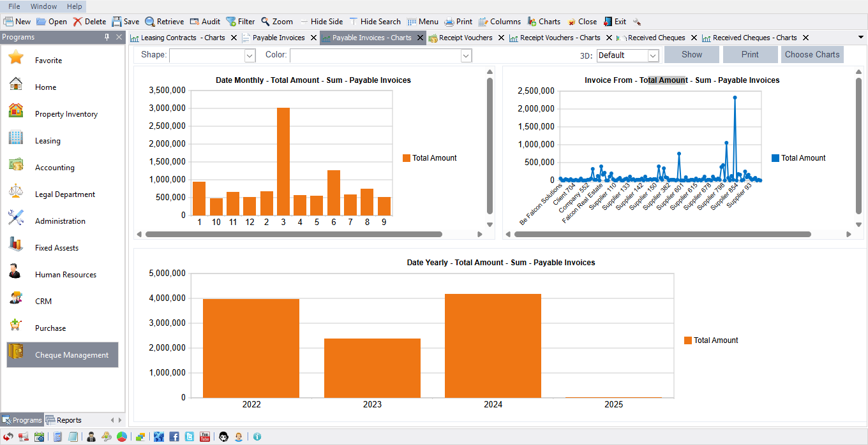Image resolution: width=868 pixels, height=445 pixels.
Task: Click the Choose Charts button
Action: pyautogui.click(x=812, y=54)
